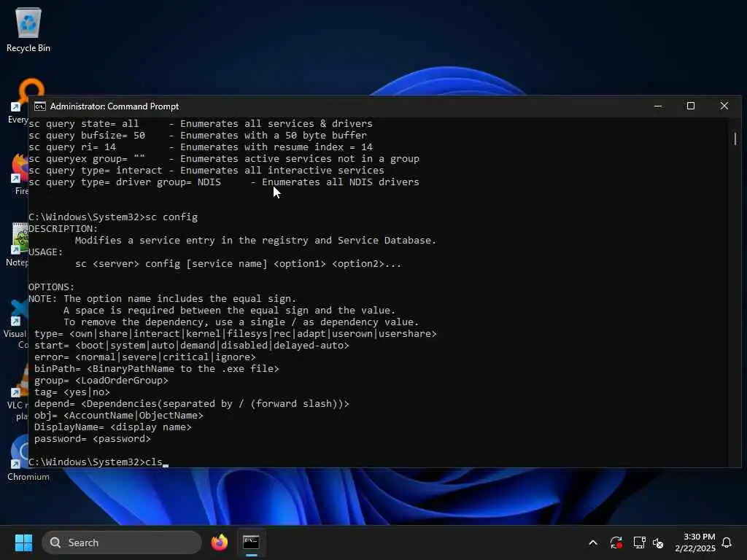Open the notifications bell icon

727,542
